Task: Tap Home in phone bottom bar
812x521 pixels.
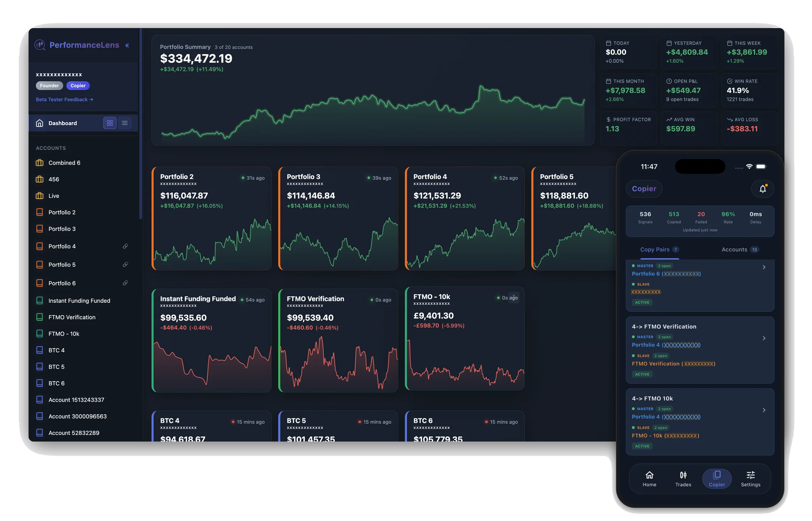Action: 649,479
